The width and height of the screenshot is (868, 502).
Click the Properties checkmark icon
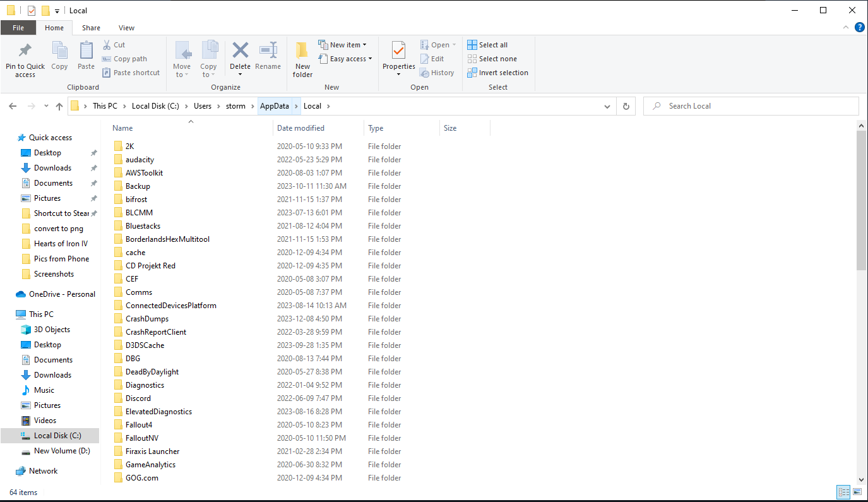398,50
